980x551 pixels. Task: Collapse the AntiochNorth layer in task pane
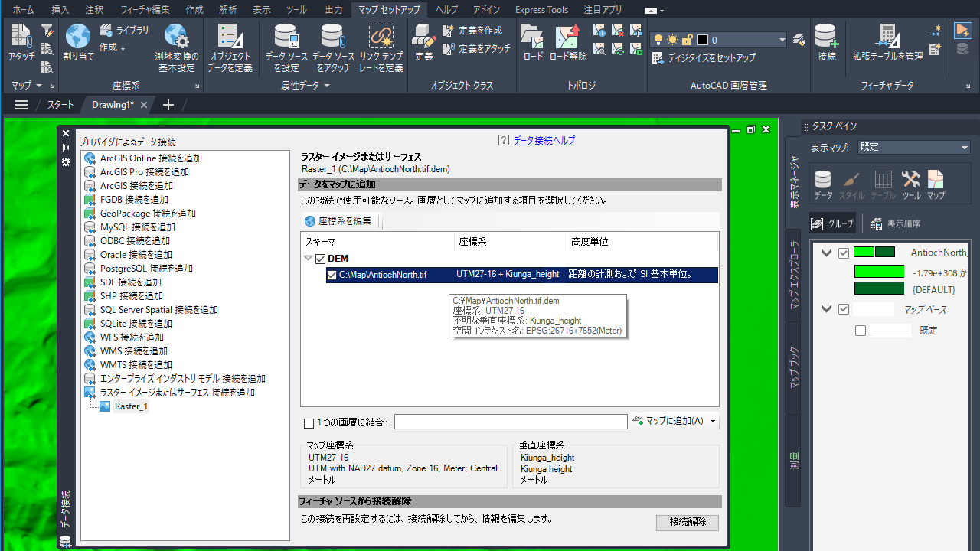[x=827, y=253]
